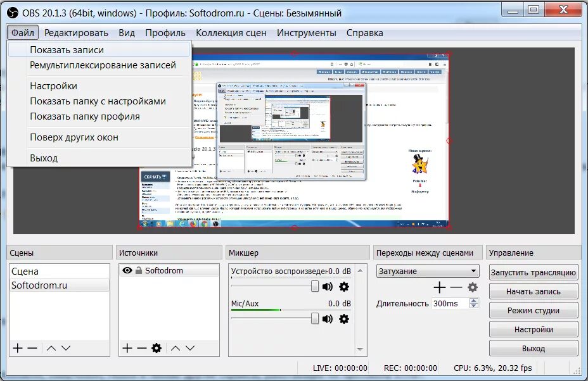588x381 pixels.
Task: Open Mic/Aux gear settings
Action: pyautogui.click(x=344, y=319)
